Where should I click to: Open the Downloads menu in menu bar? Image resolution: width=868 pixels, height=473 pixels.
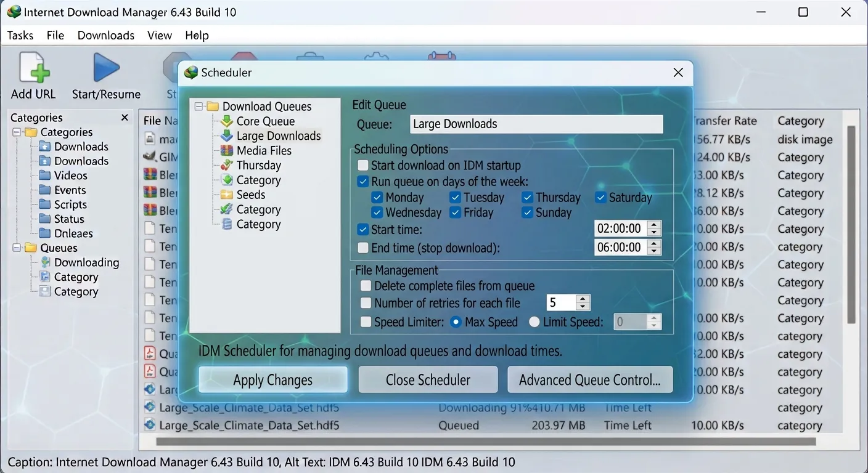[x=106, y=35]
